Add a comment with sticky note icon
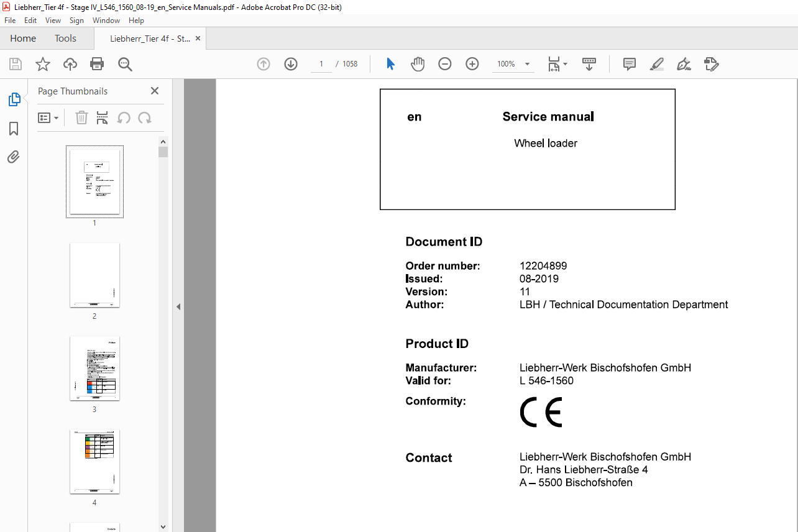Viewport: 798px width, 532px height. (x=630, y=64)
